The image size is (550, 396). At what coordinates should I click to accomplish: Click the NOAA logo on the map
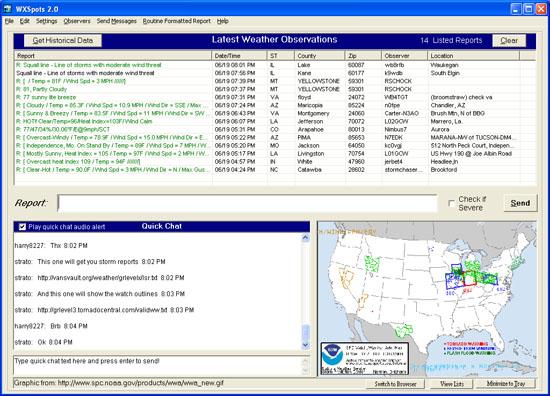tap(333, 354)
